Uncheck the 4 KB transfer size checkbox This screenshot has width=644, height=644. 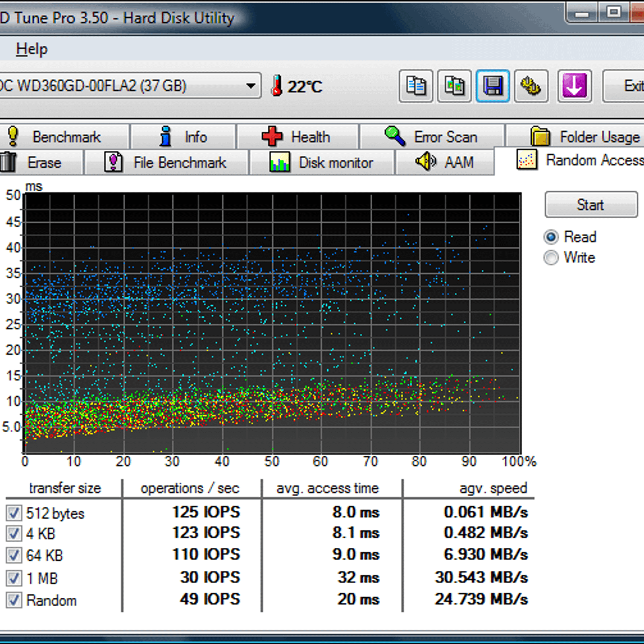tap(14, 534)
